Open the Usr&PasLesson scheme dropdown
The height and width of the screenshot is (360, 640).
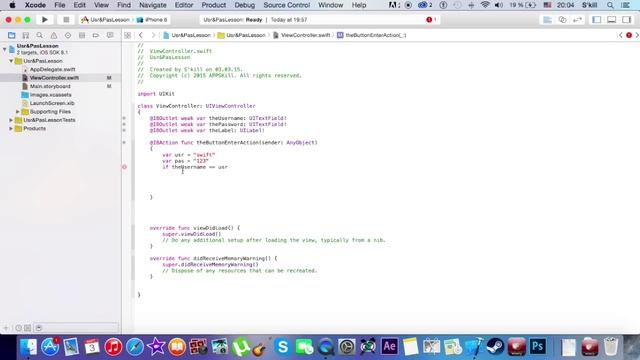[x=105, y=20]
